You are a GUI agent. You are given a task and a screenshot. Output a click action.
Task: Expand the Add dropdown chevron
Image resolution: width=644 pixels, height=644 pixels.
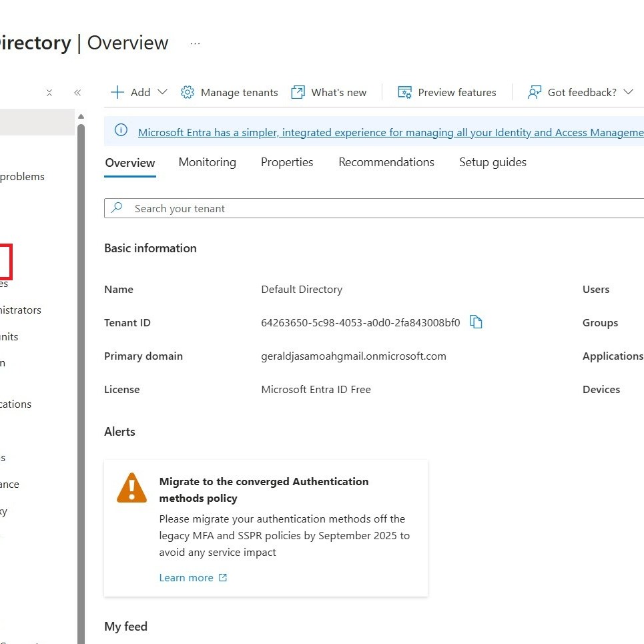[x=162, y=92]
